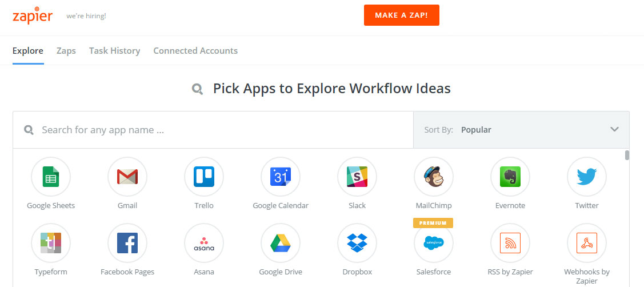This screenshot has width=644, height=287.
Task: Choose the MailChimp monkey icon
Action: tap(434, 177)
